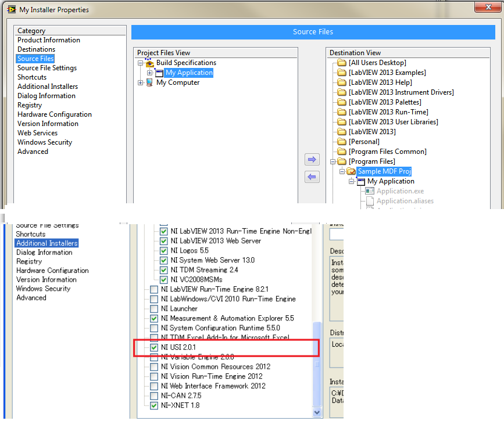Image resolution: width=504 pixels, height=428 pixels.
Task: Uncheck the NI-XNET 1.8 installer
Action: (154, 405)
